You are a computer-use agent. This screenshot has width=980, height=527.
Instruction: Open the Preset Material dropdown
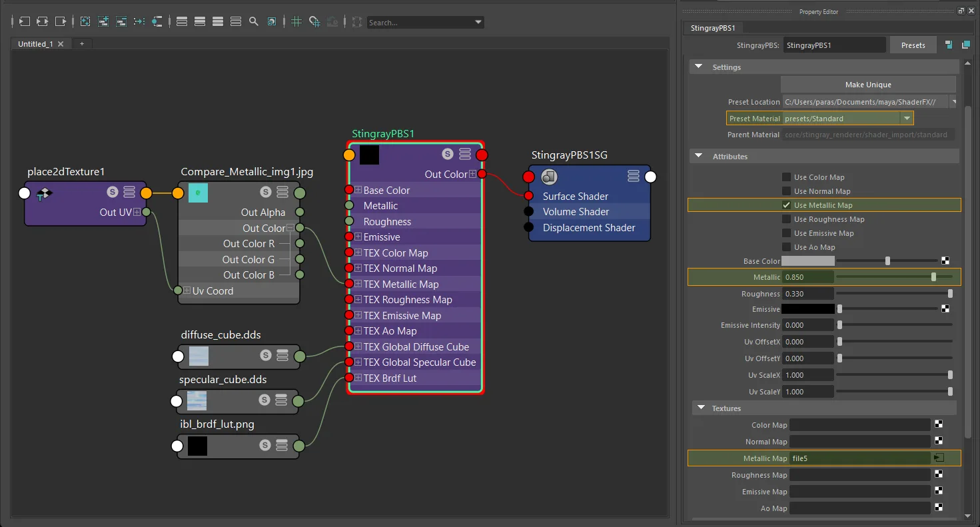[x=906, y=119]
